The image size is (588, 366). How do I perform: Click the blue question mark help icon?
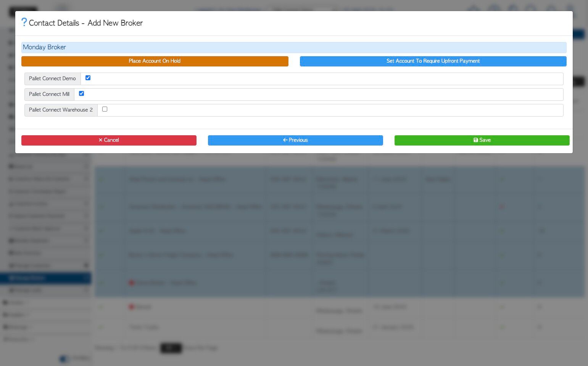pos(24,22)
